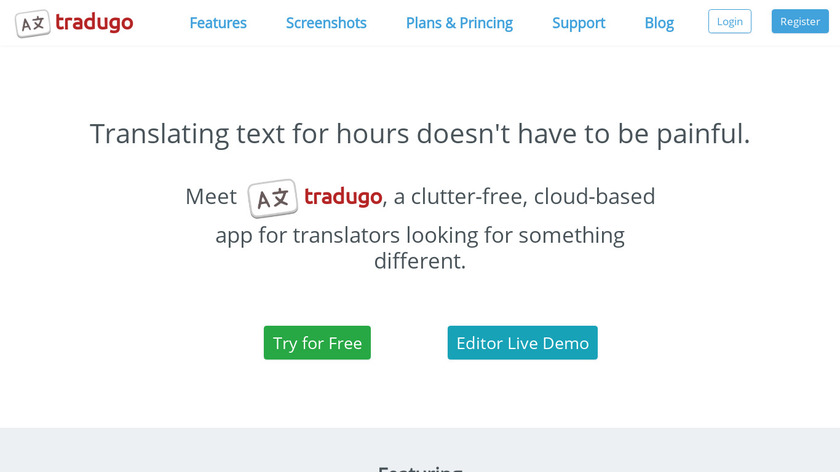Screen dimensions: 840x472
Task: Navigate to the Support page
Action: (x=578, y=22)
